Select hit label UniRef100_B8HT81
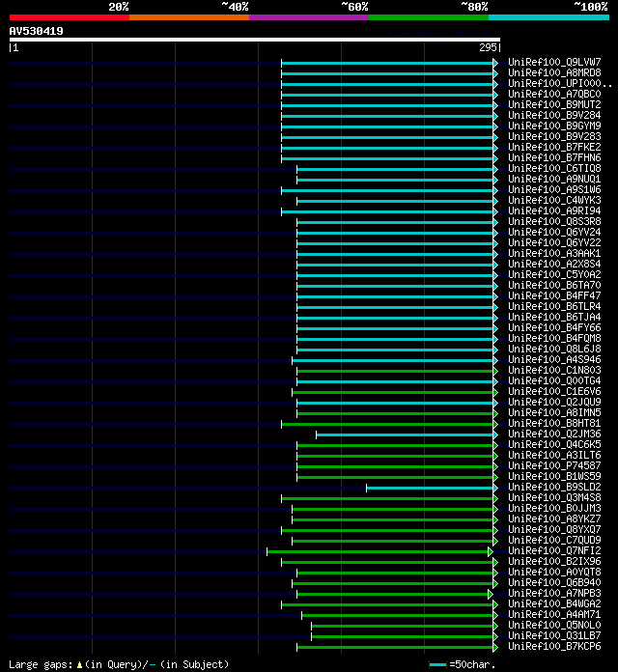 point(554,423)
